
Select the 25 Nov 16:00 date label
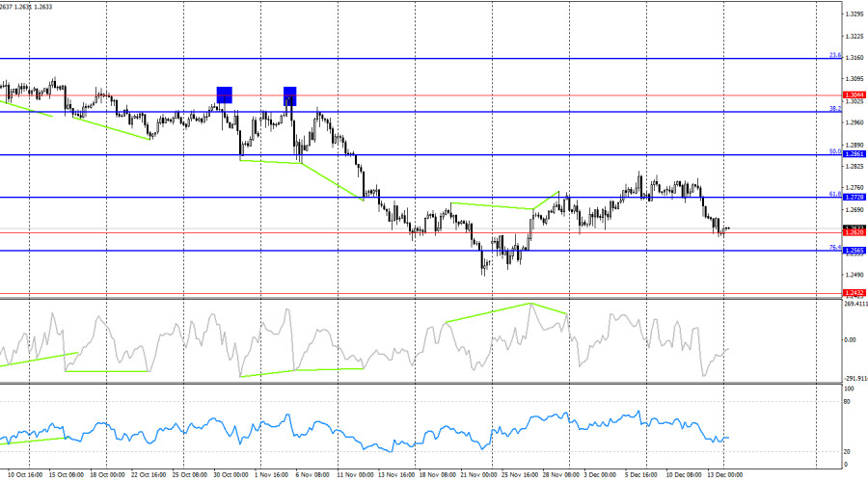[520, 475]
